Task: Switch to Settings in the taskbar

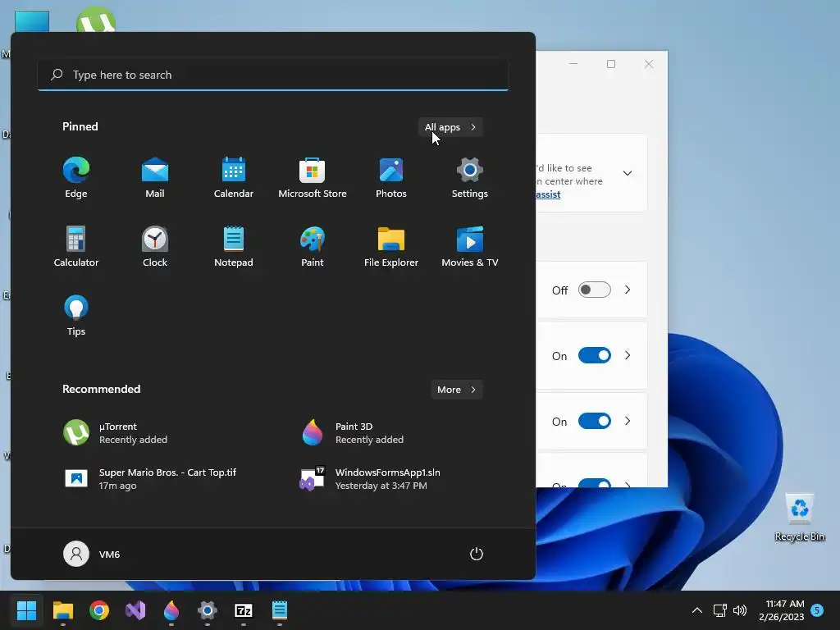Action: click(x=208, y=610)
